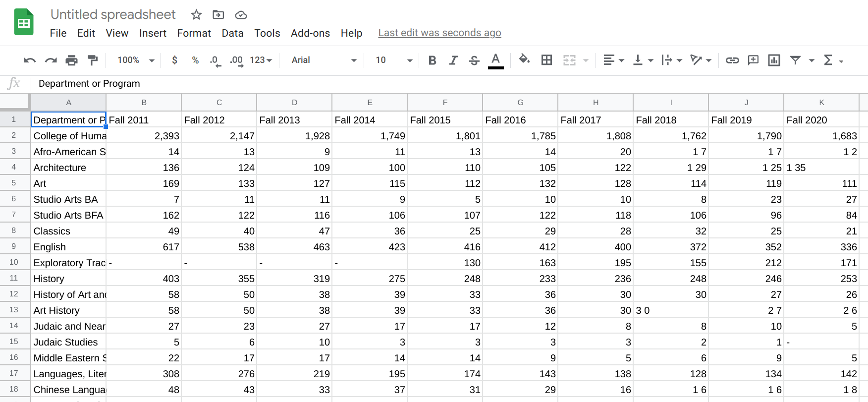
Task: Open the Borders tool
Action: (x=546, y=60)
